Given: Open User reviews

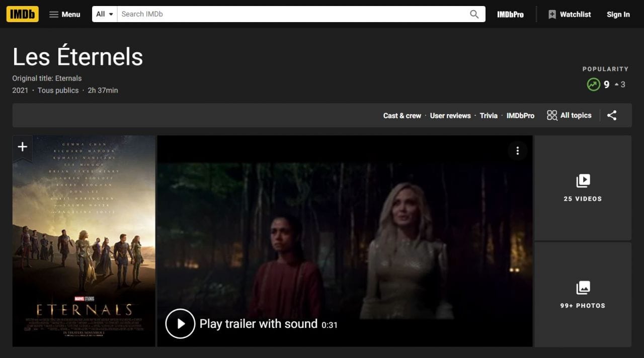Looking at the screenshot, I should pyautogui.click(x=450, y=116).
